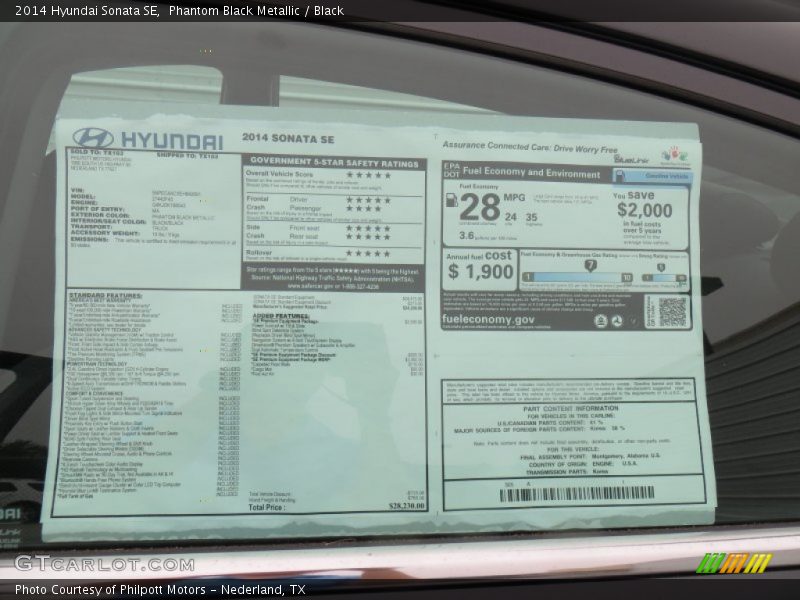Click the PORT OF ENTRY label

pyautogui.click(x=97, y=209)
